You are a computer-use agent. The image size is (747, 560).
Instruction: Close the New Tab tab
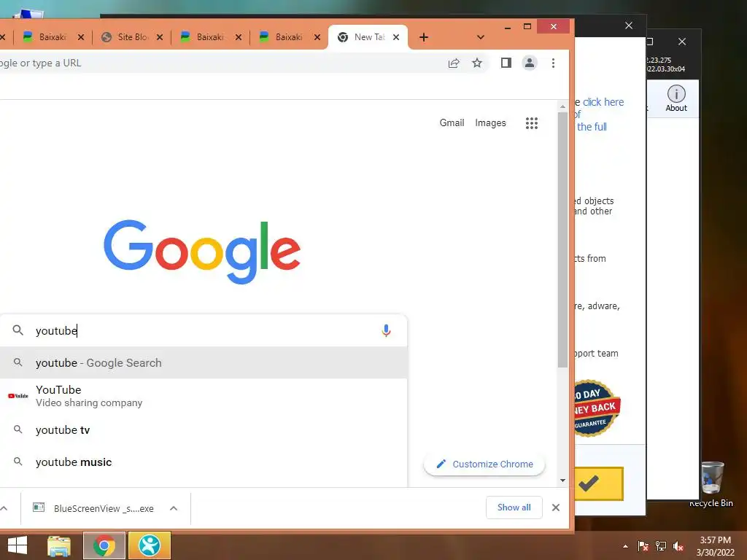tap(396, 37)
